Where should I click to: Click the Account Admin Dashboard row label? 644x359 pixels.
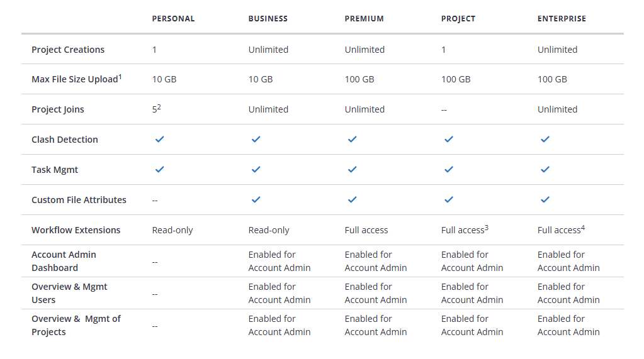(64, 262)
